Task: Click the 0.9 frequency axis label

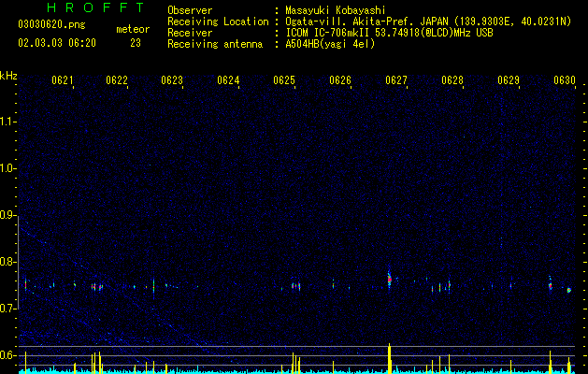Action: (x=7, y=215)
